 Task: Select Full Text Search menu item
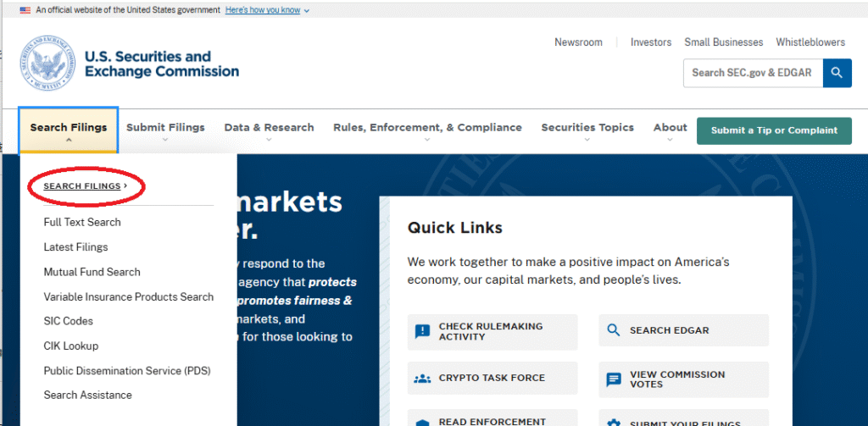82,223
